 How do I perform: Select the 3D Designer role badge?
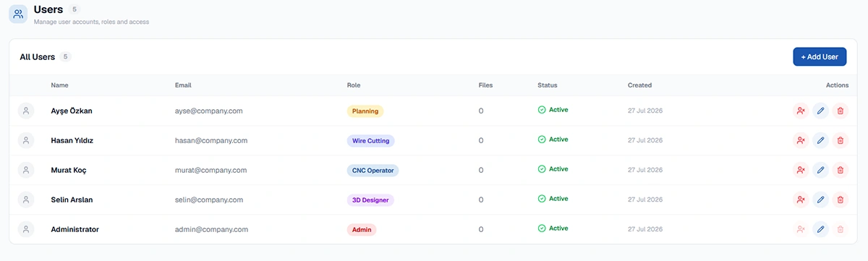coord(370,200)
